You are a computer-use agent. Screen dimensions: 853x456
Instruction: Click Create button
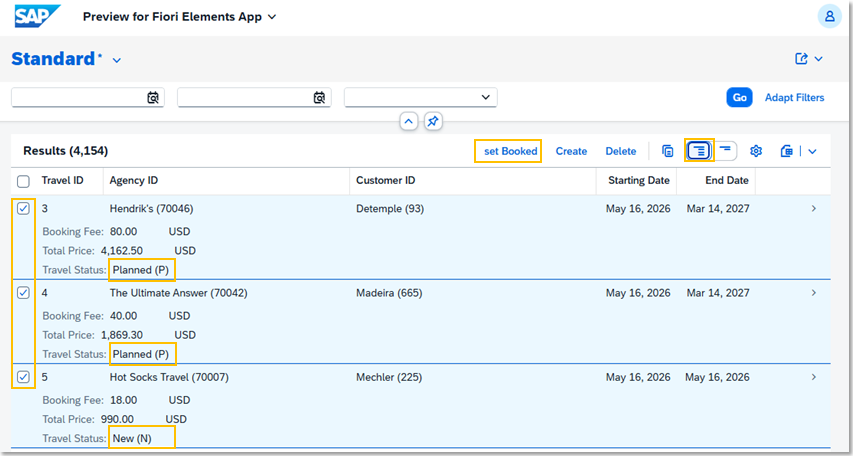point(571,151)
